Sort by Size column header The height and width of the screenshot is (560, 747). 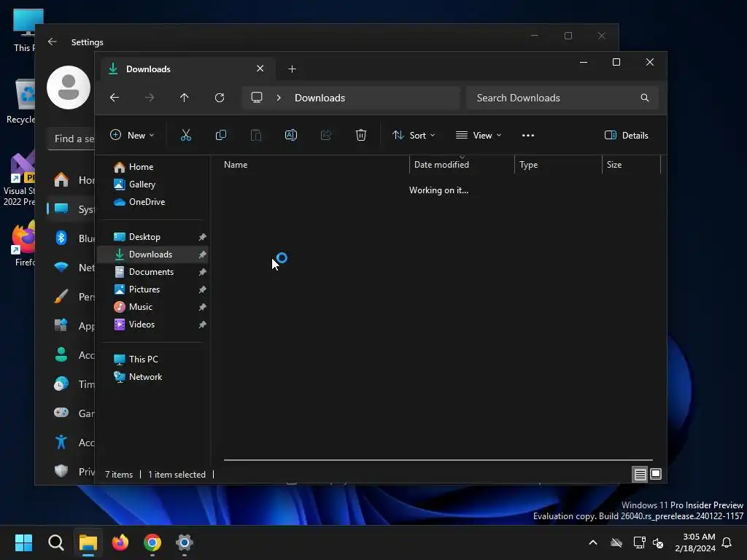click(631, 165)
